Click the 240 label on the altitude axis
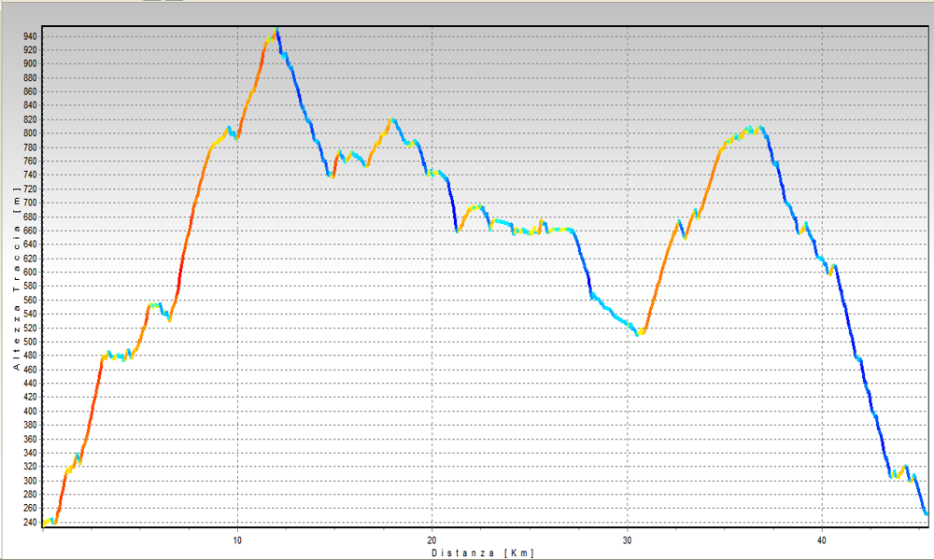Screen dimensions: 934x560 click(x=31, y=522)
